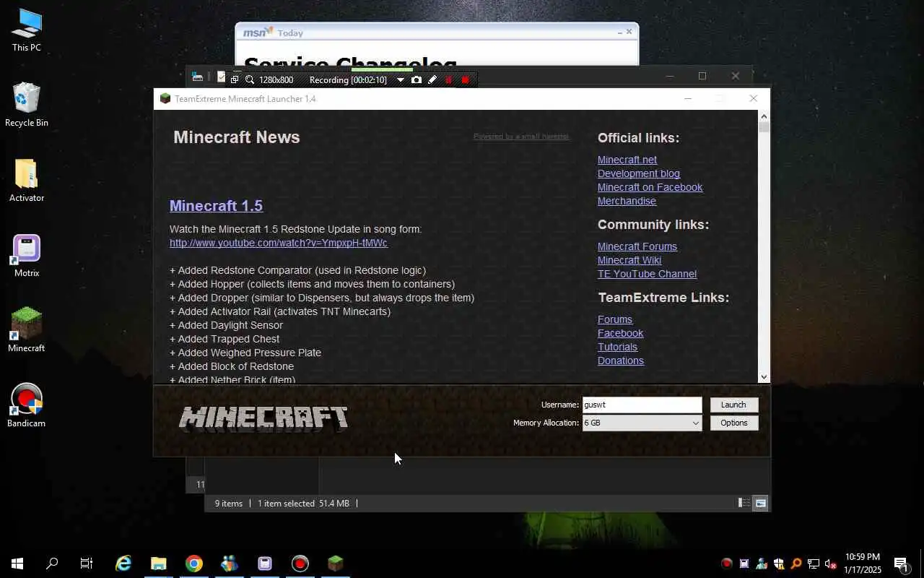
Task: Select the Minecraft desktop shortcut
Action: [x=27, y=331]
